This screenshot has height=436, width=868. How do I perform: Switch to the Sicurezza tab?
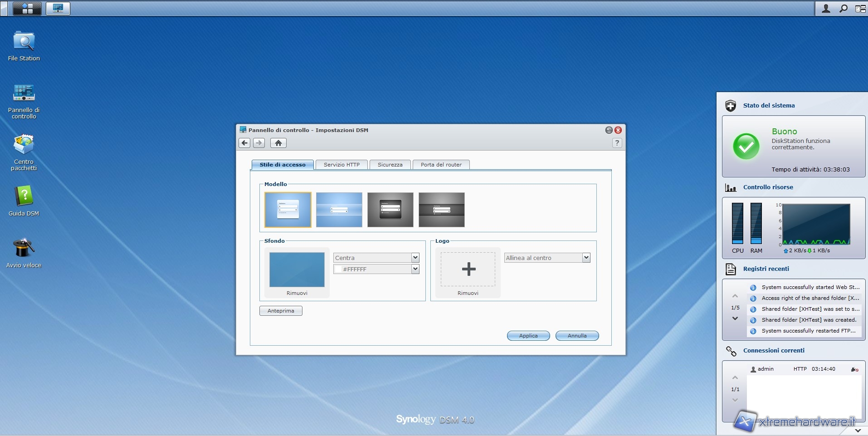point(390,165)
